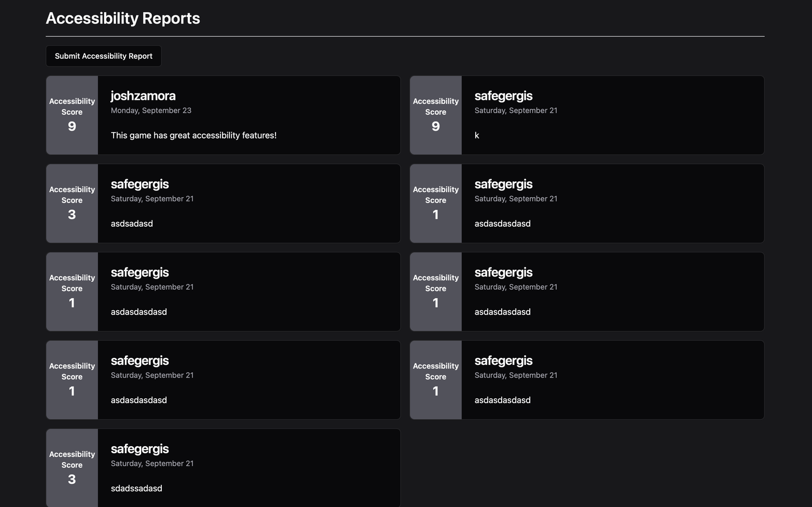Click Saturday, September 21 date above 'k'
812x507 pixels.
coord(516,110)
